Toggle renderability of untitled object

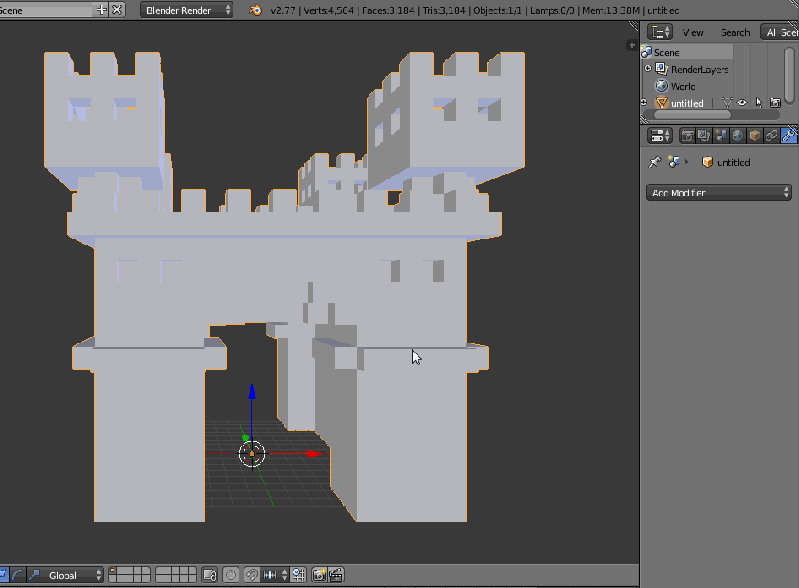(x=775, y=103)
